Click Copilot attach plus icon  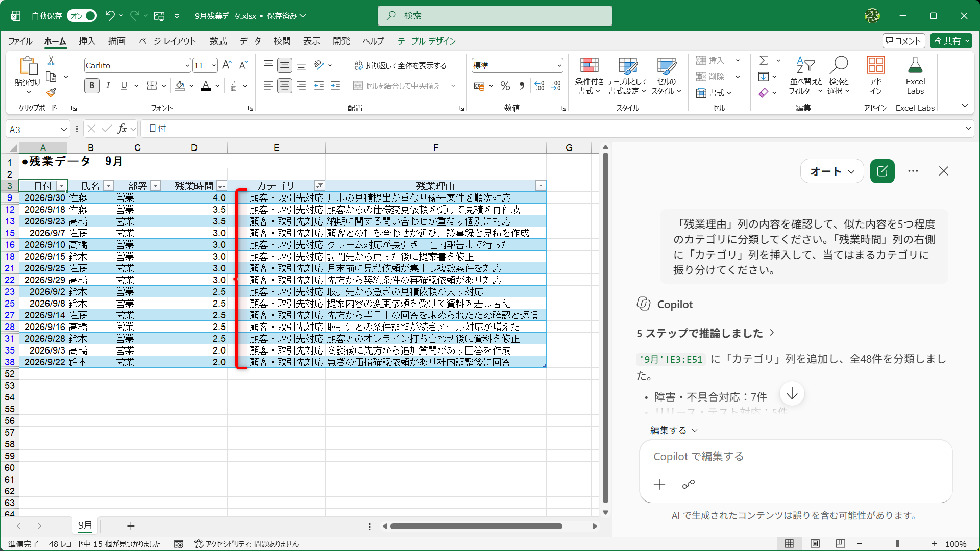tap(659, 484)
